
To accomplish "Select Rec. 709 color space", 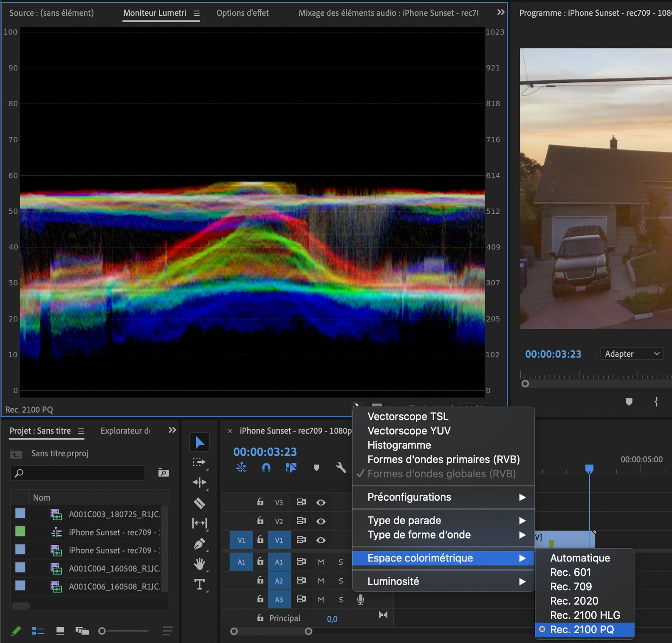I will coord(571,587).
